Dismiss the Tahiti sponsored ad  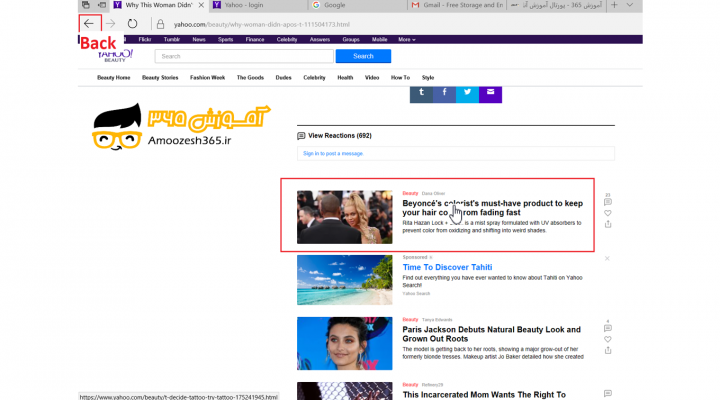coord(607,259)
